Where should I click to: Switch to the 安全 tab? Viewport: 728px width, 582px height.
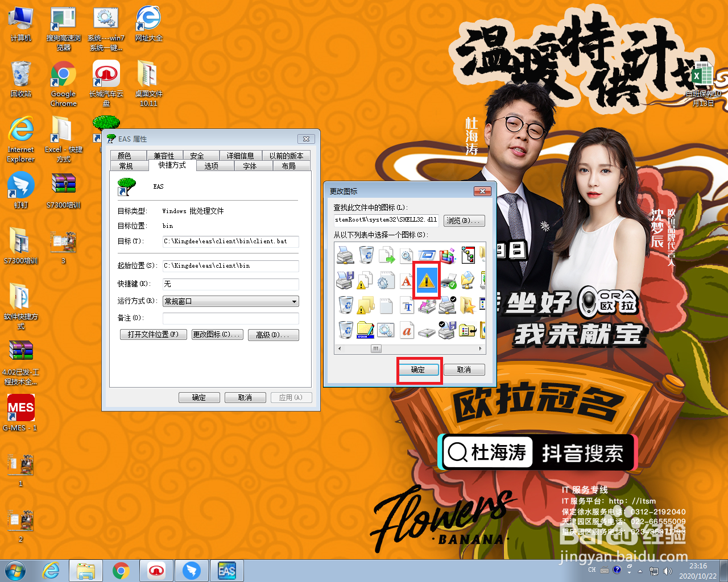[197, 156]
